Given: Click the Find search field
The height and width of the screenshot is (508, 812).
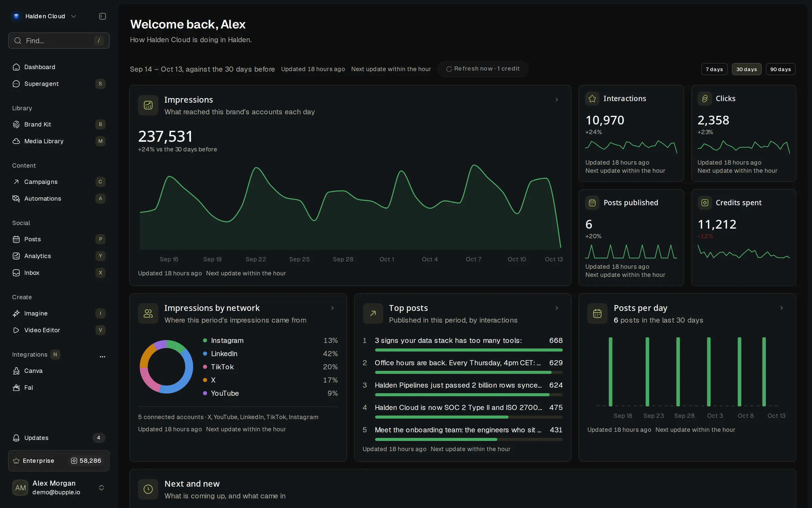Looking at the screenshot, I should click(x=59, y=41).
